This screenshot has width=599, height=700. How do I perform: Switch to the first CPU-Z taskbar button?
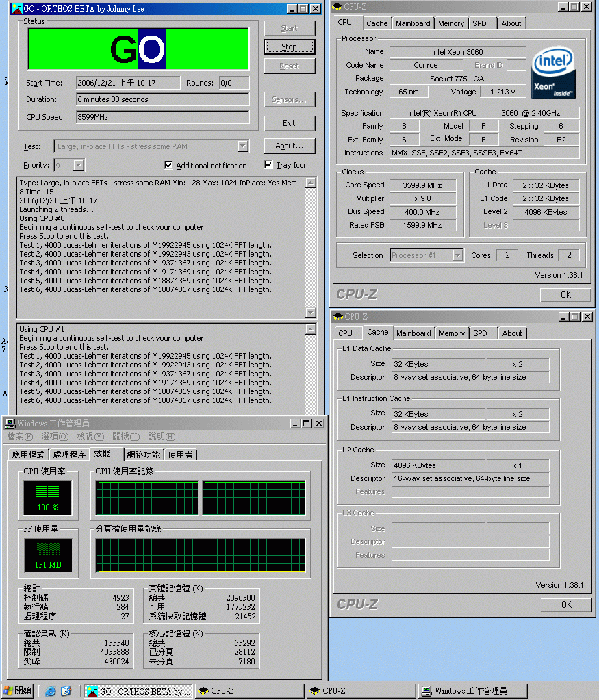[x=250, y=691]
